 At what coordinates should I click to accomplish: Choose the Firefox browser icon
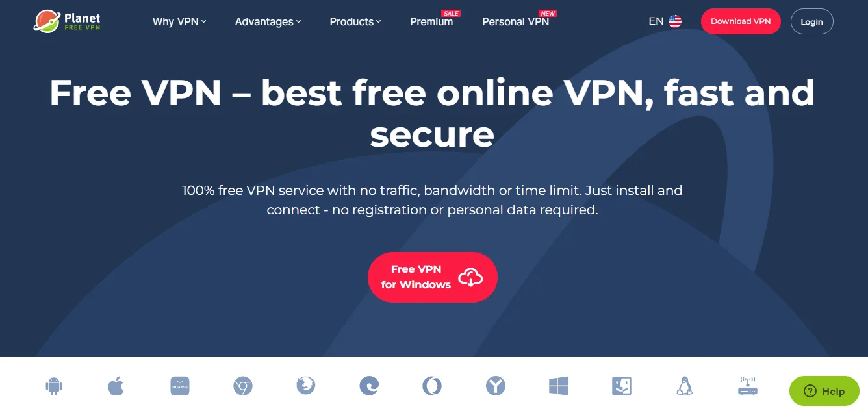[306, 386]
